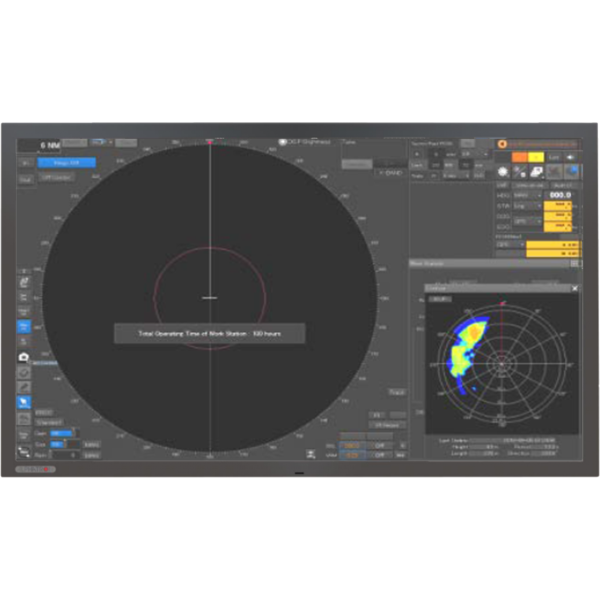Click the yellow STW value field
600x600 pixels.
pos(558,205)
